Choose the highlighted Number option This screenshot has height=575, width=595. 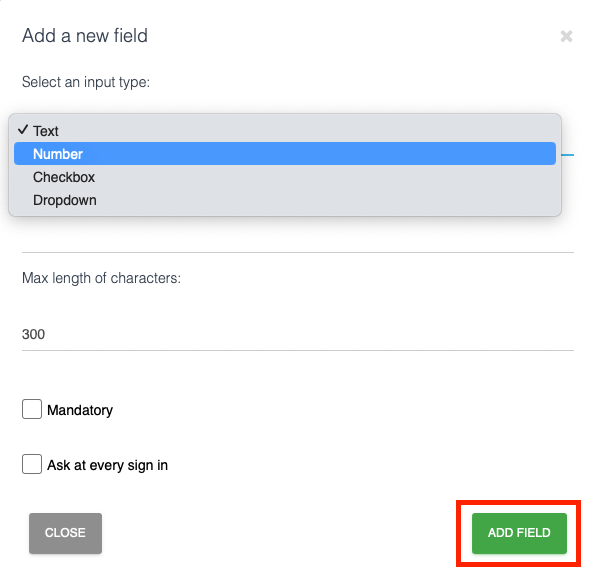coord(285,154)
